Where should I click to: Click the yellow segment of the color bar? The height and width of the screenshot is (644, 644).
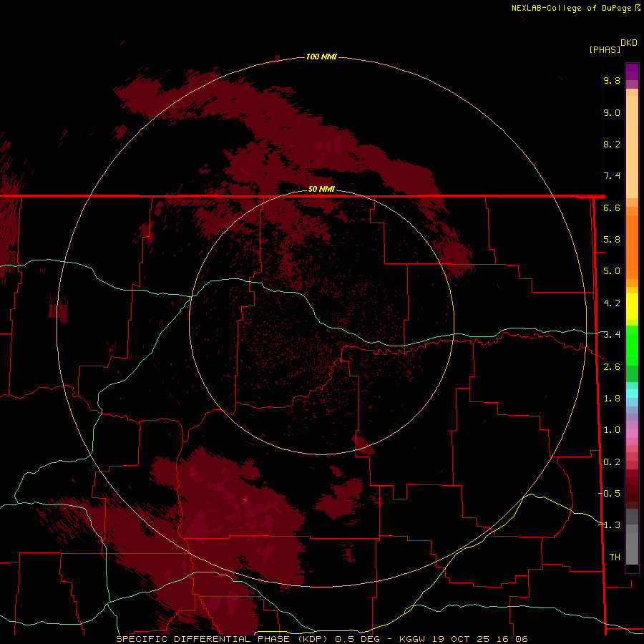632,306
